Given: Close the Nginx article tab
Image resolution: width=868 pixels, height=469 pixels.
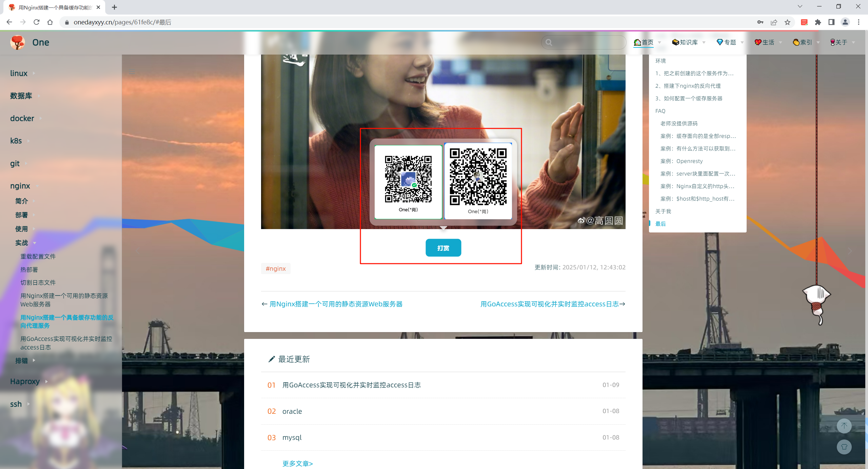Looking at the screenshot, I should [98, 7].
